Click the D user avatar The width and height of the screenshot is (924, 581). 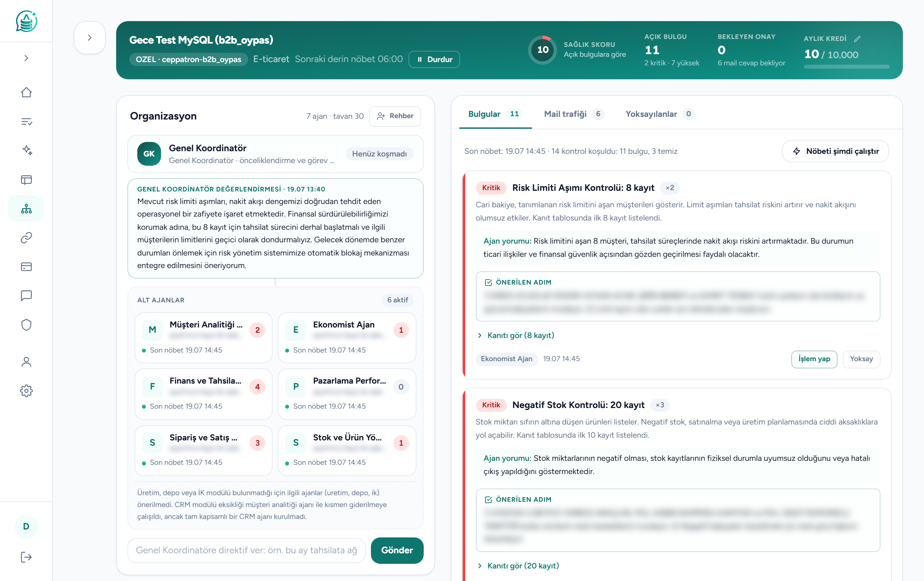click(26, 527)
